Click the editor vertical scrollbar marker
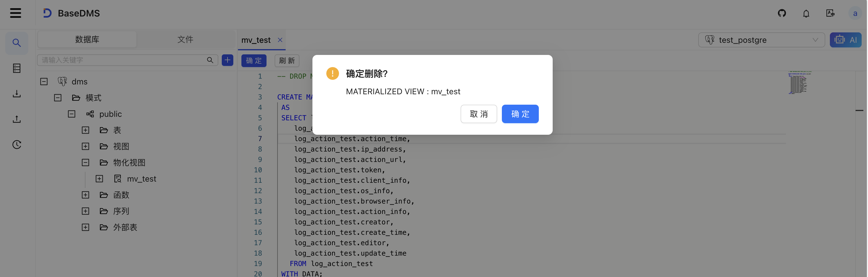 tap(859, 110)
